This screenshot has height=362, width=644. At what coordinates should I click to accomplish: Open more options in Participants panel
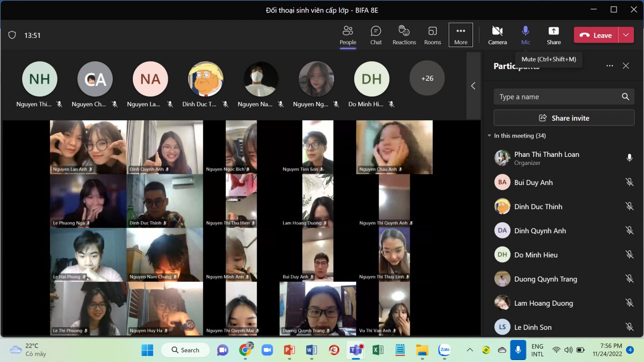click(x=610, y=66)
